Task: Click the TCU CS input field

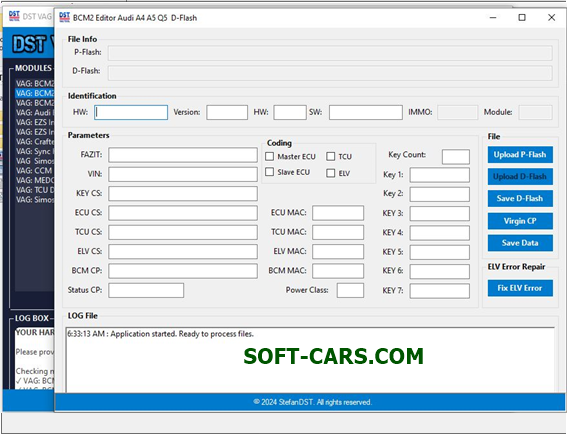Action: 183,232
